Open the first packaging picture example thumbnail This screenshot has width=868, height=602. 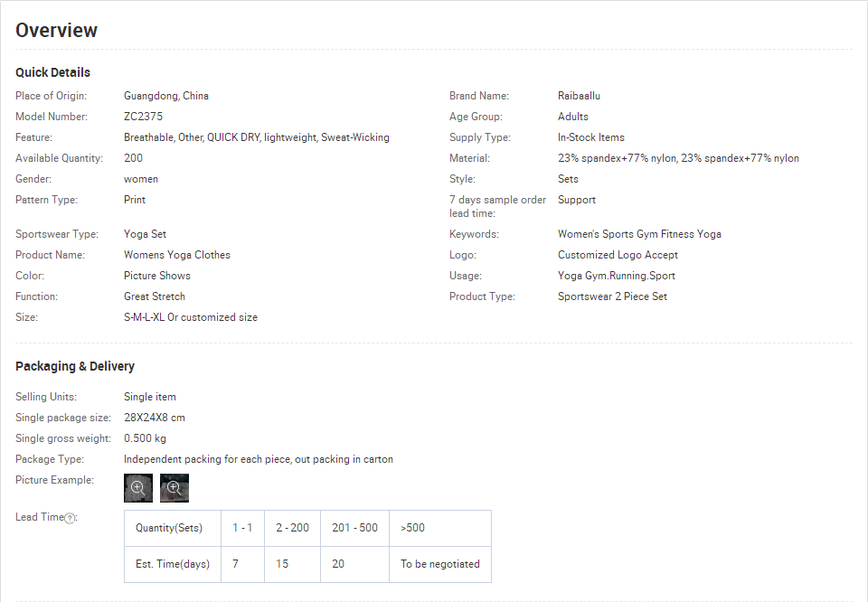click(x=137, y=488)
